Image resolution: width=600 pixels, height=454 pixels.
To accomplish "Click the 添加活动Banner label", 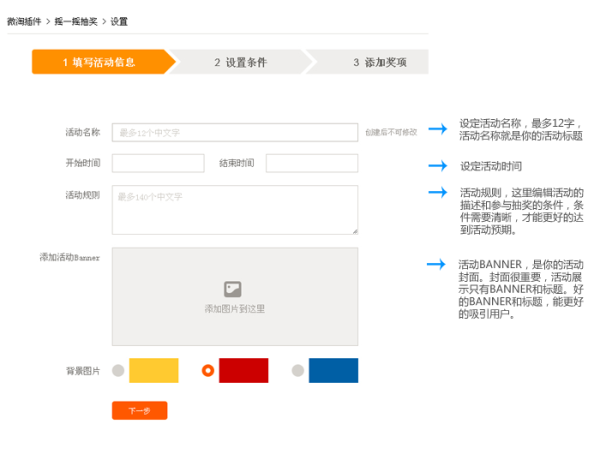I will tap(70, 257).
